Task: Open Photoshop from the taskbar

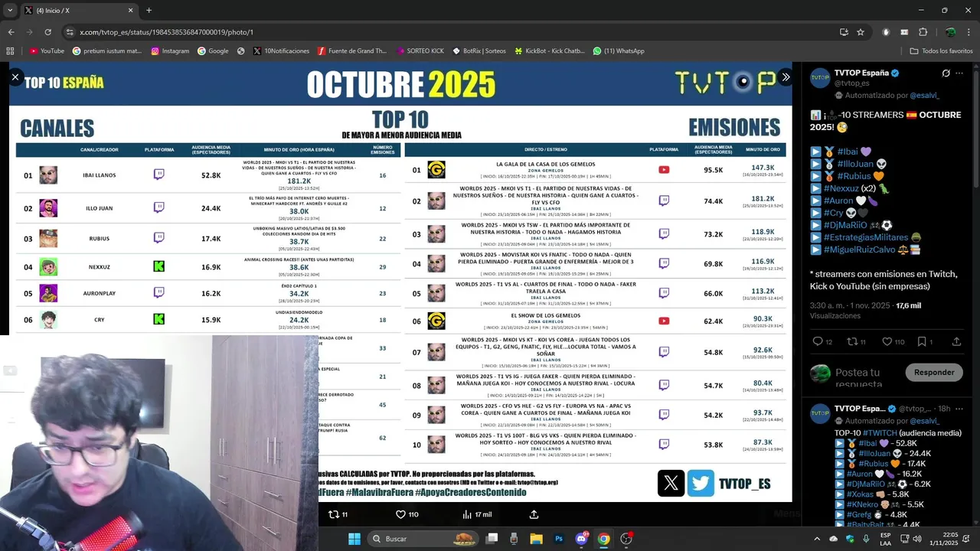Action: pyautogui.click(x=559, y=539)
